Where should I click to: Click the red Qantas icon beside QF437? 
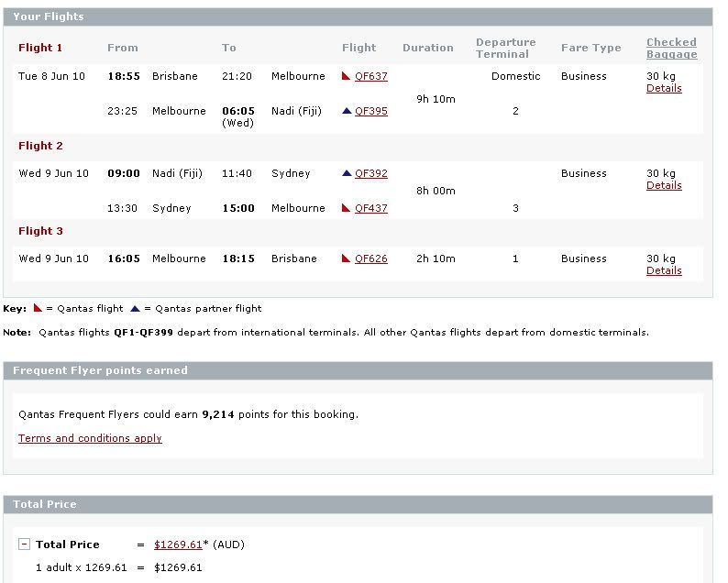click(x=346, y=207)
